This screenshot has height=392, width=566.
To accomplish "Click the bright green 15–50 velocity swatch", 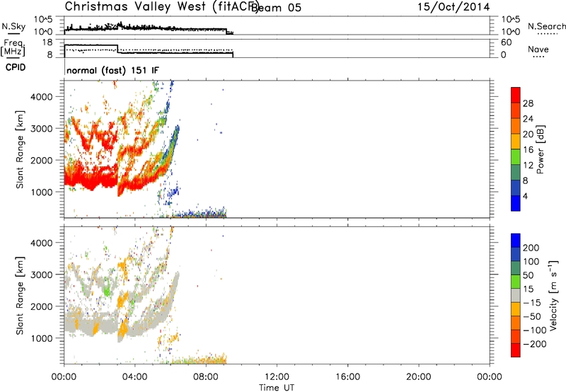I will 516,282.
